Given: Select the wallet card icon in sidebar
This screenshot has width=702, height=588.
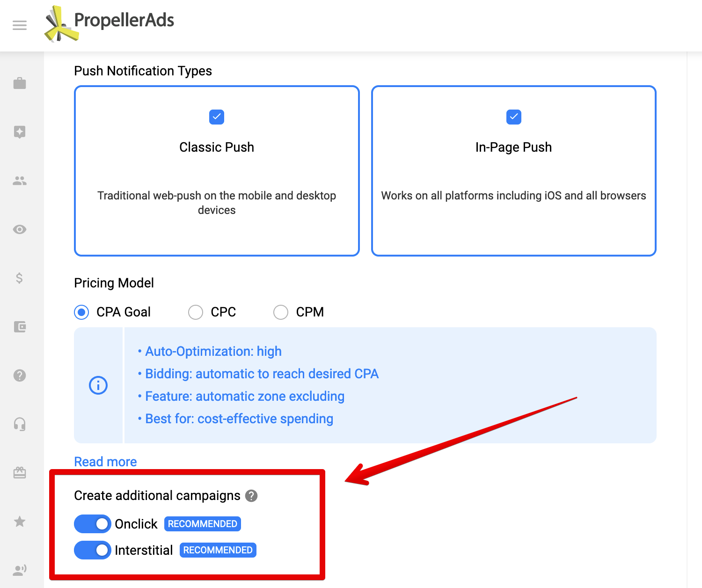Looking at the screenshot, I should point(20,327).
